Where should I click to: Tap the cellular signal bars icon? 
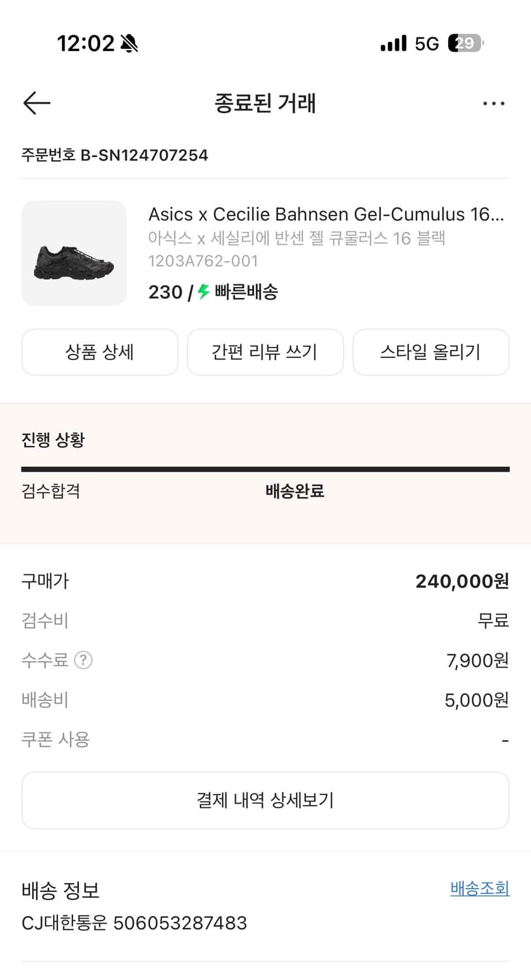pyautogui.click(x=393, y=44)
